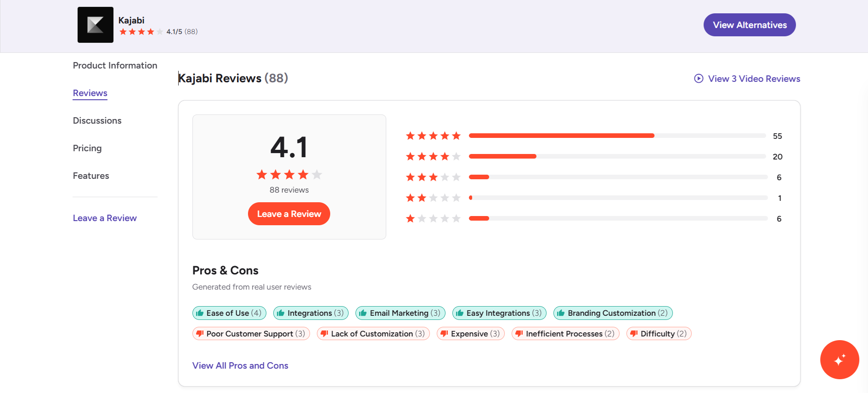This screenshot has height=393, width=868.
Task: Click thumbs-down icon on Poor Customer Support
Action: tap(200, 334)
